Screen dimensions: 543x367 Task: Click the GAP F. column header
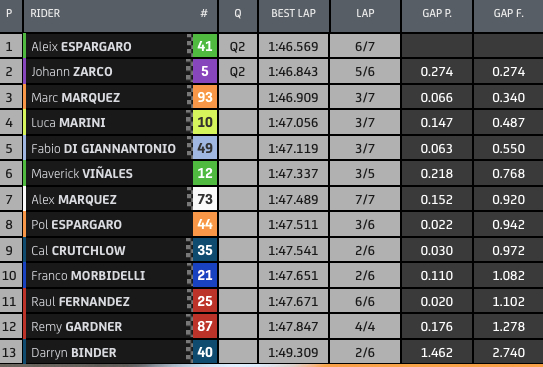click(508, 15)
